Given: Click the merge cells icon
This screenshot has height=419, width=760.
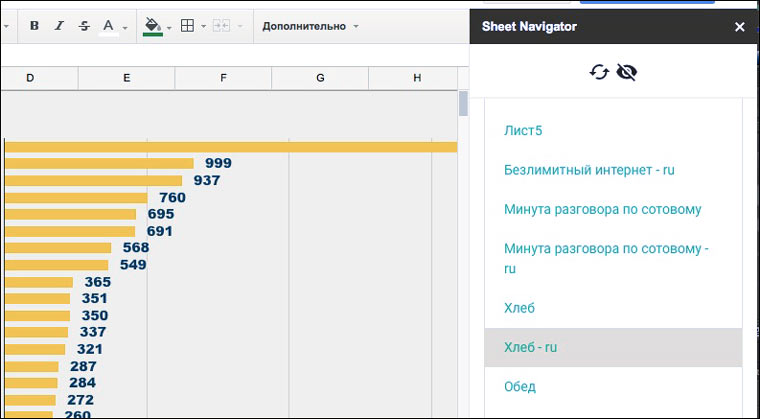Looking at the screenshot, I should click(x=223, y=26).
